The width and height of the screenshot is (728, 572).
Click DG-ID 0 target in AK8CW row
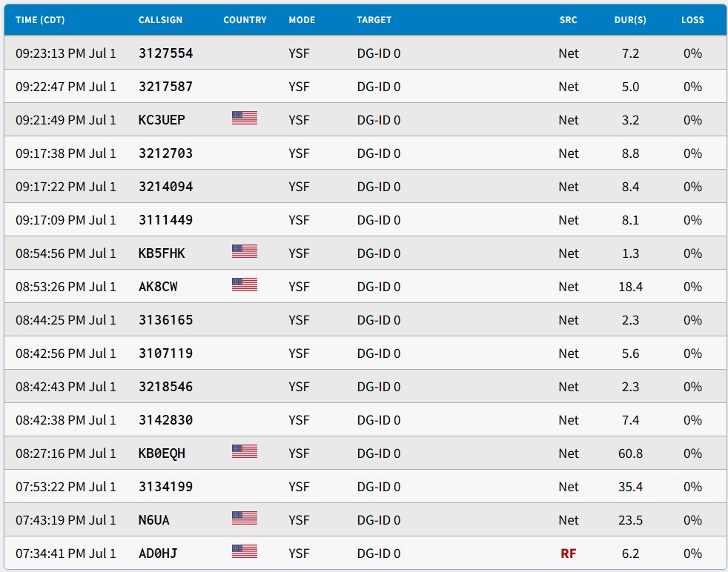coord(378,287)
